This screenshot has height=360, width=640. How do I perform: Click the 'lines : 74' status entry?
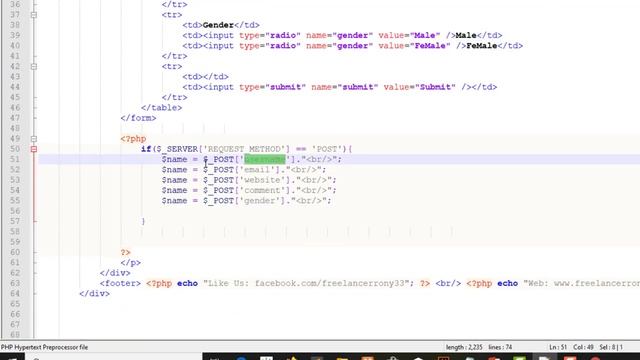pos(500,347)
